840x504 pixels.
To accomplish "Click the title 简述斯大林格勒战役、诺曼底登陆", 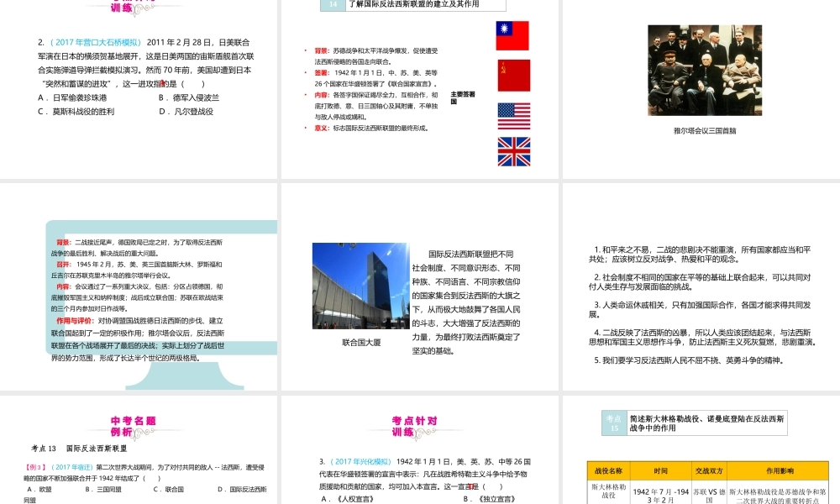I will point(706,423).
